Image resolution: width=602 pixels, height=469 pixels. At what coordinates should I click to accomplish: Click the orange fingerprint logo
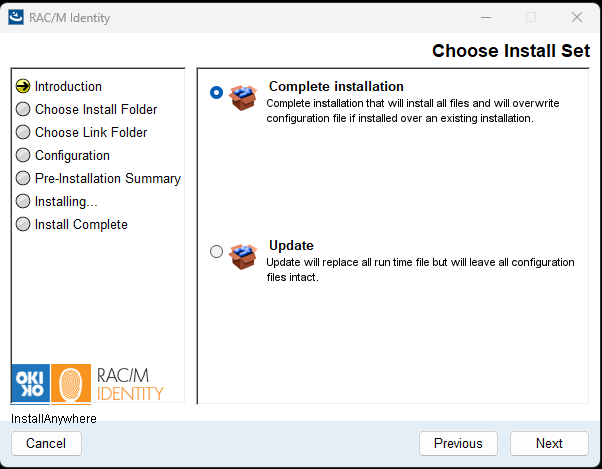coord(70,383)
